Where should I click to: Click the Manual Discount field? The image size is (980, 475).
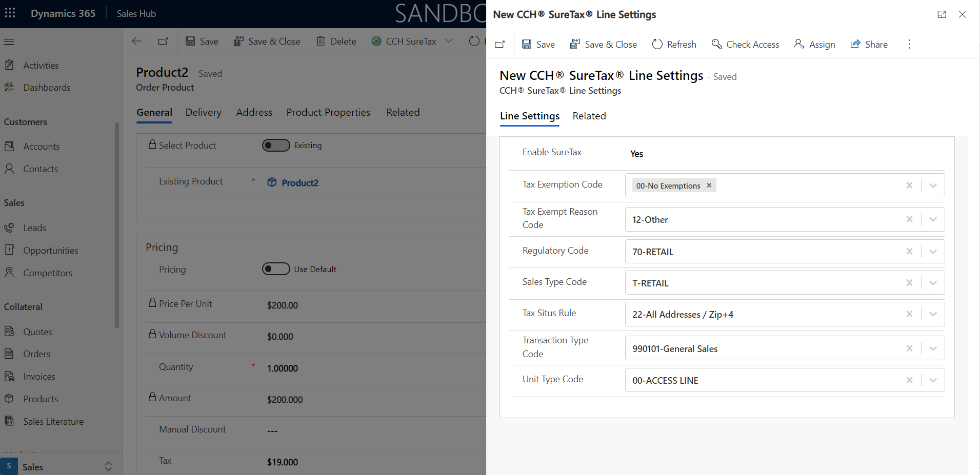(272, 431)
